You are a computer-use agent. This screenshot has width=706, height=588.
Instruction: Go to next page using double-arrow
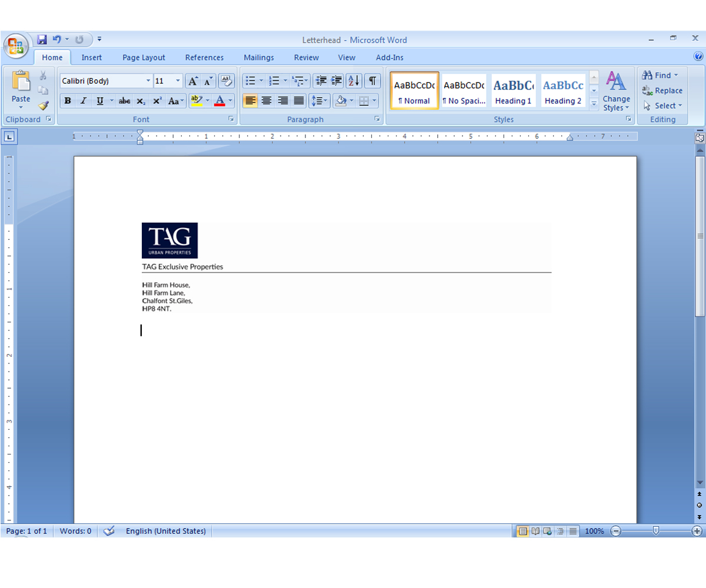click(700, 516)
